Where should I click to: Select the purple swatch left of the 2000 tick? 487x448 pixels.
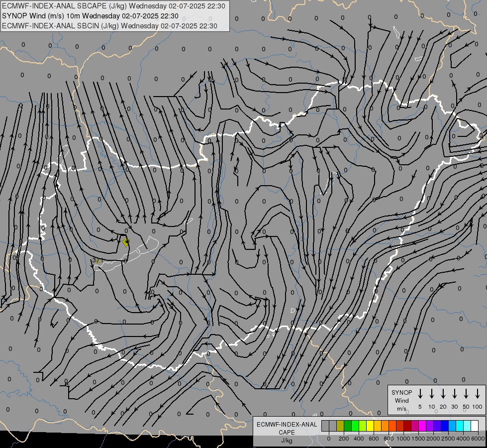point(429,426)
